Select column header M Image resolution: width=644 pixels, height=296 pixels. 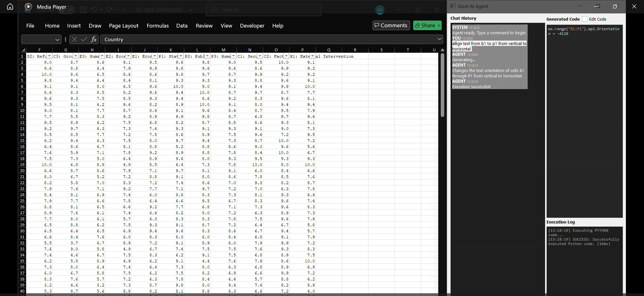[x=223, y=50]
